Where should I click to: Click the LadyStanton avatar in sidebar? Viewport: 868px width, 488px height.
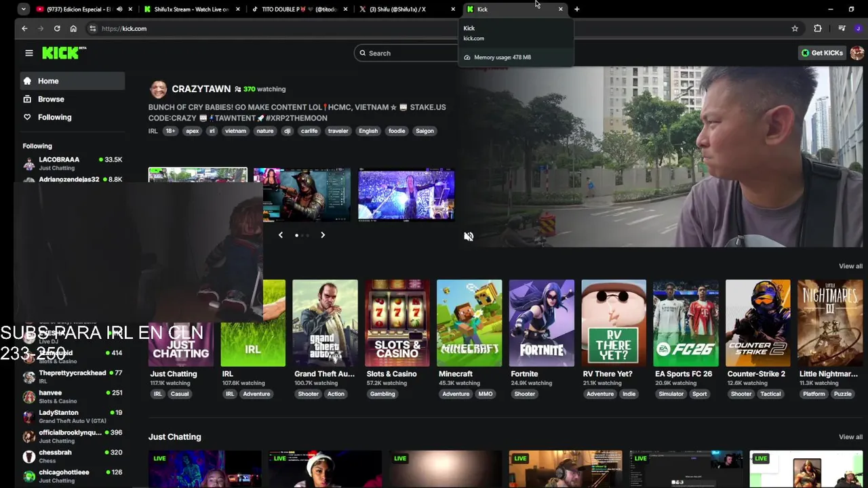[x=28, y=417]
